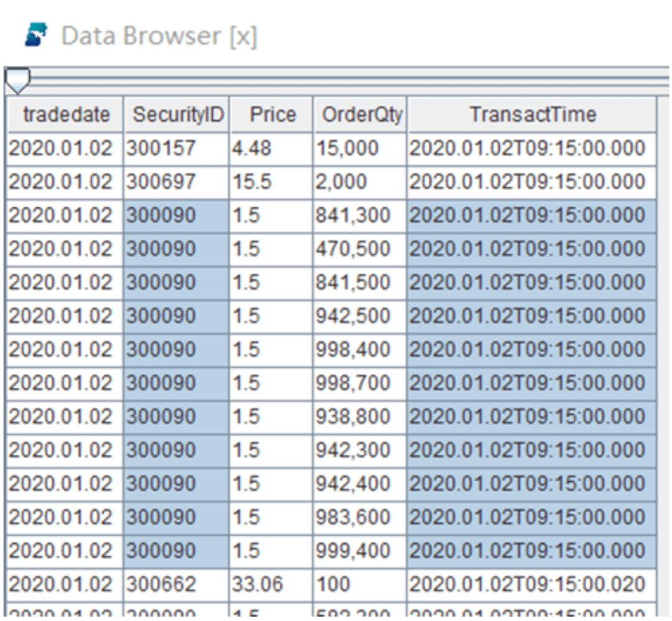Click the TransactTime cell ending in 00.020
Image resolution: width=672 pixels, height=621 pixels.
click(532, 585)
